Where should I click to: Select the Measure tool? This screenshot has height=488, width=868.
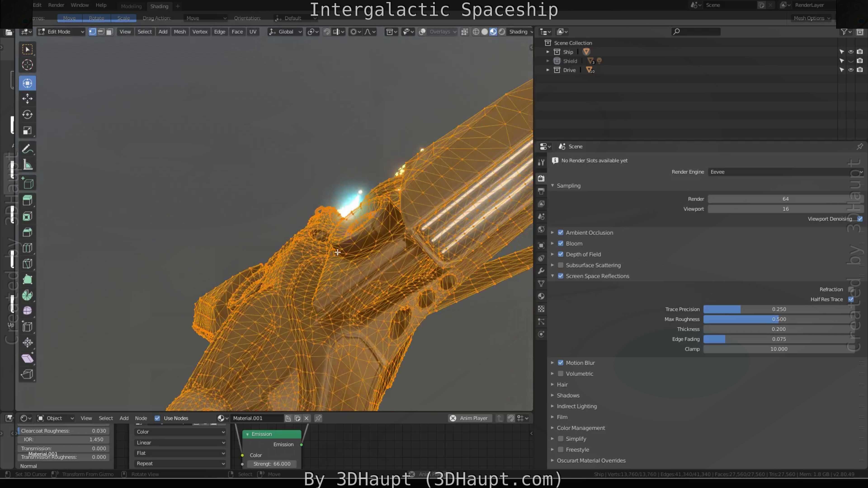27,165
